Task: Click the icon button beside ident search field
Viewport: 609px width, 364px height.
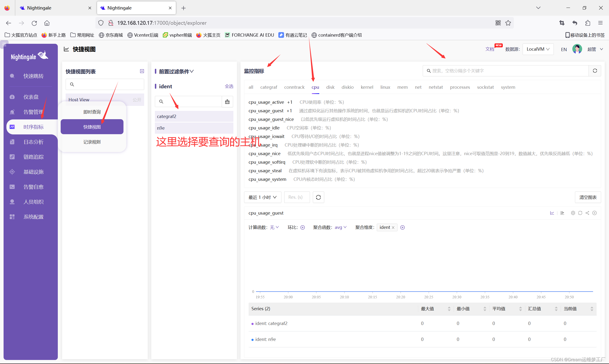Action: (227, 102)
